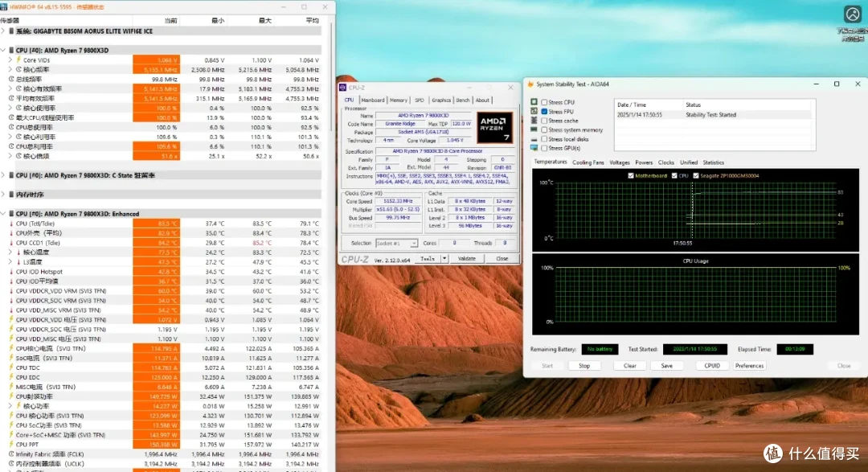
Task: Click the 当前 column header in HWiNFO
Action: pyautogui.click(x=170, y=20)
